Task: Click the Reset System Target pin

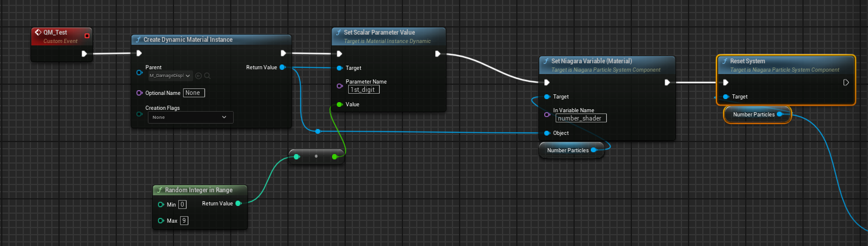Action: (x=726, y=96)
